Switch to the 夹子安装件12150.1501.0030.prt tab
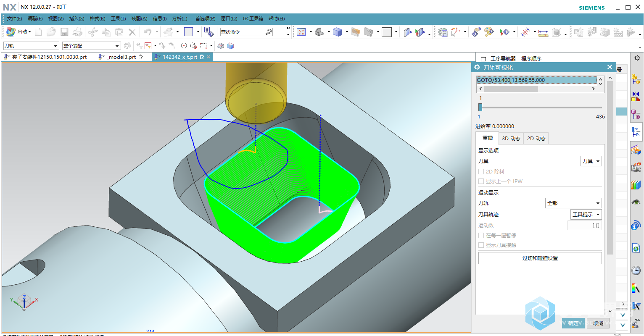The width and height of the screenshot is (644, 336). [45, 57]
